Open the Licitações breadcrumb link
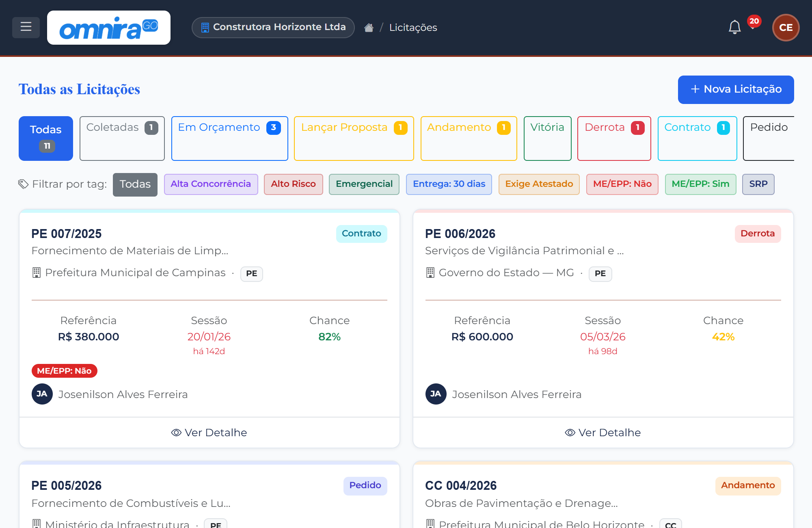This screenshot has width=812, height=528. pos(413,28)
